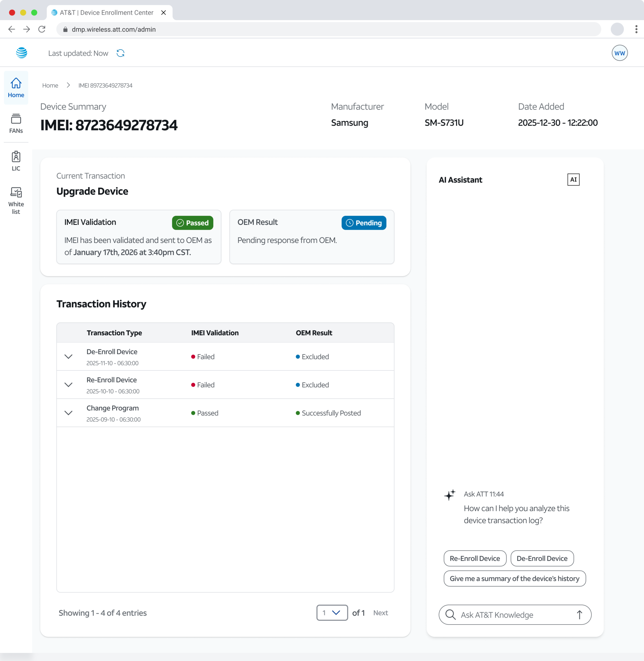Click the date 2025-10-10 - 06:30:00
Image resolution: width=644 pixels, height=661 pixels.
tap(113, 391)
